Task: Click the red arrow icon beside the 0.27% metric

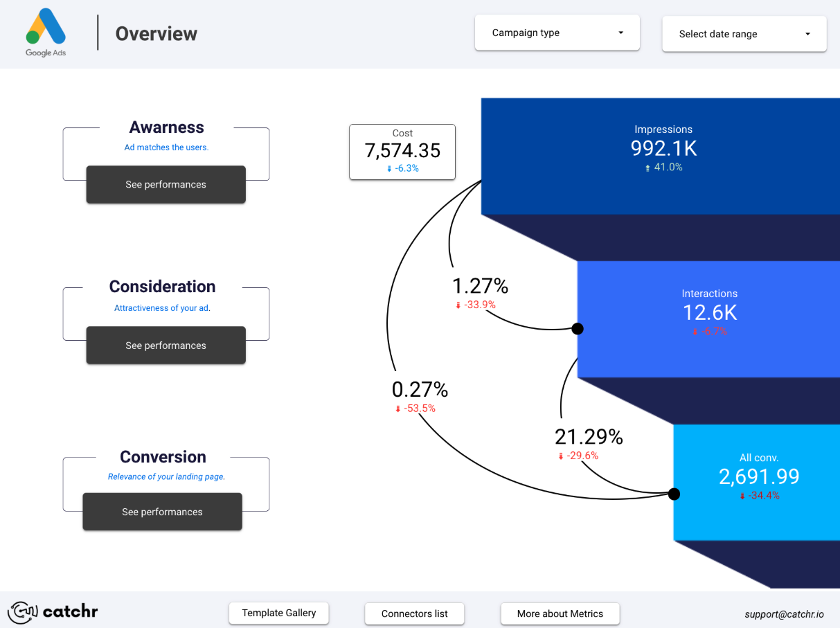Action: 400,409
